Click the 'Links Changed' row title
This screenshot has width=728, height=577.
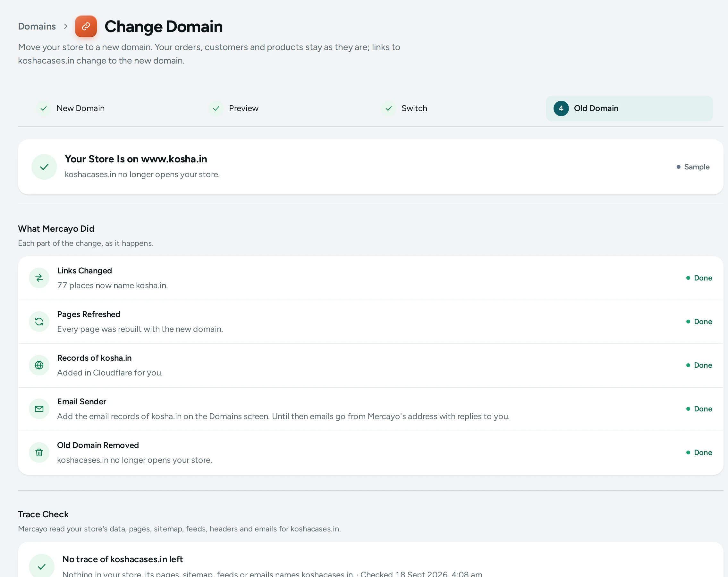84,271
